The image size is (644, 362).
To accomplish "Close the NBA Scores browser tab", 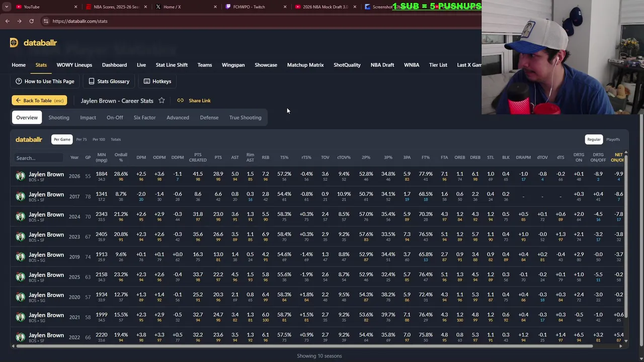I will pyautogui.click(x=145, y=7).
